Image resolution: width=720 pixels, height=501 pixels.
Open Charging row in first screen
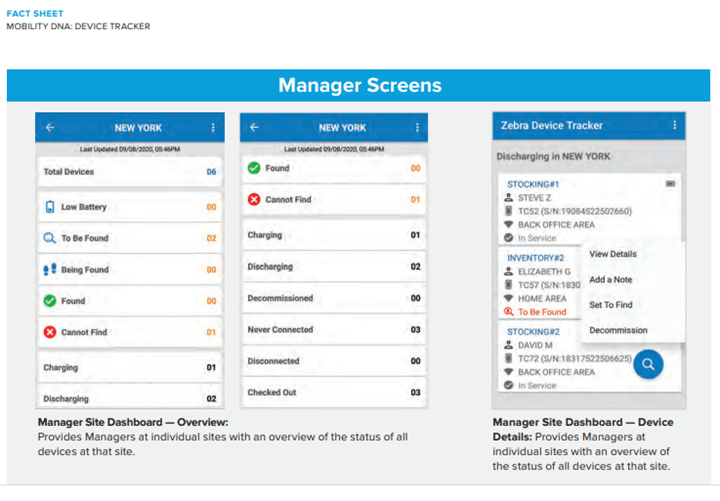pyautogui.click(x=130, y=367)
